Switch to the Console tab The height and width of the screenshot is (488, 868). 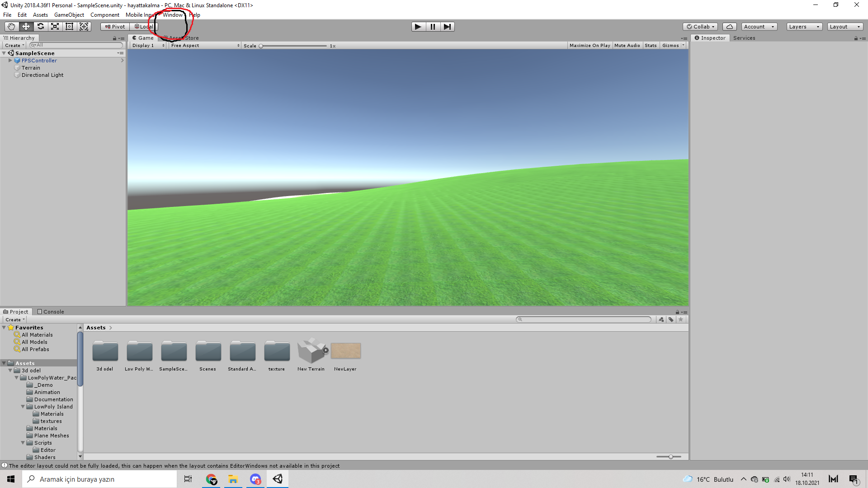coord(51,312)
